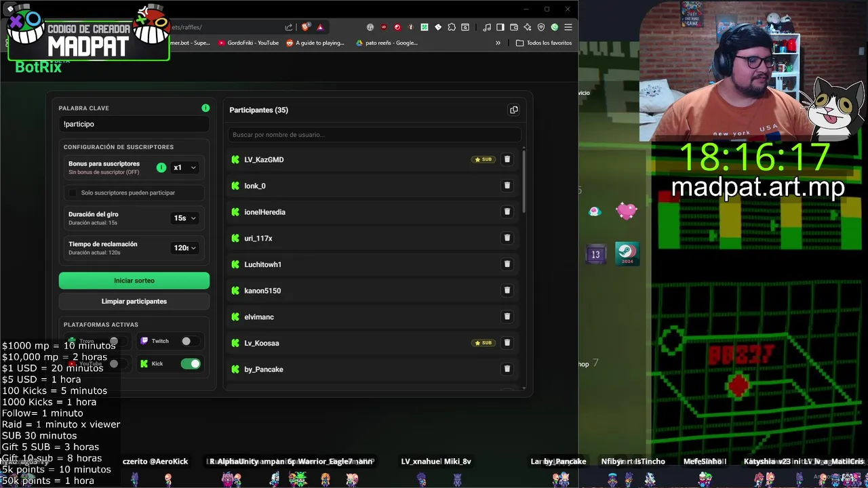Click the 18:16:17 stream timer
Image resolution: width=868 pixels, height=488 pixels.
point(754,157)
